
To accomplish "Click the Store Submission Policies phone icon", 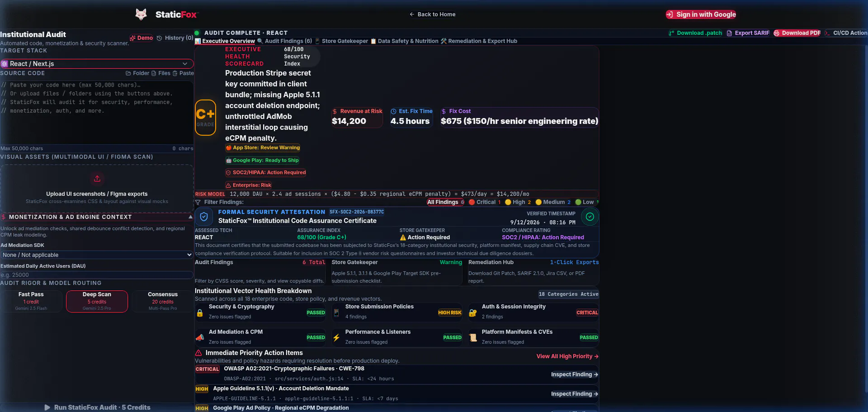I will 336,313.
